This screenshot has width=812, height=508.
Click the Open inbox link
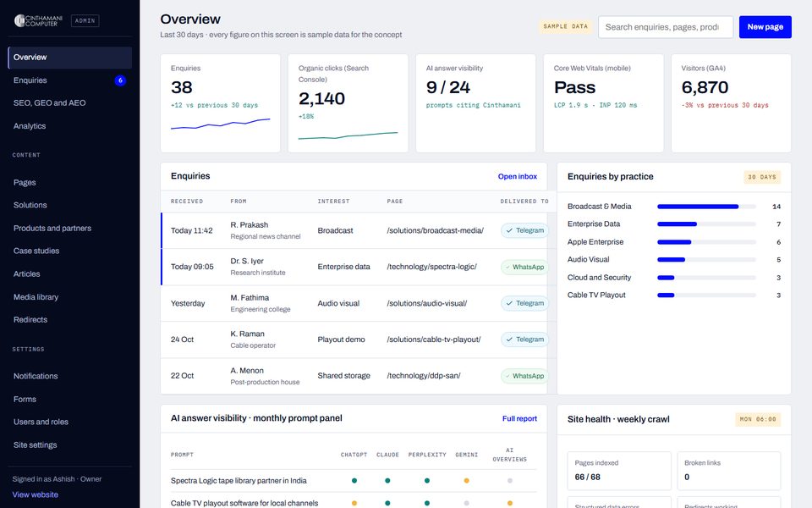[518, 177]
